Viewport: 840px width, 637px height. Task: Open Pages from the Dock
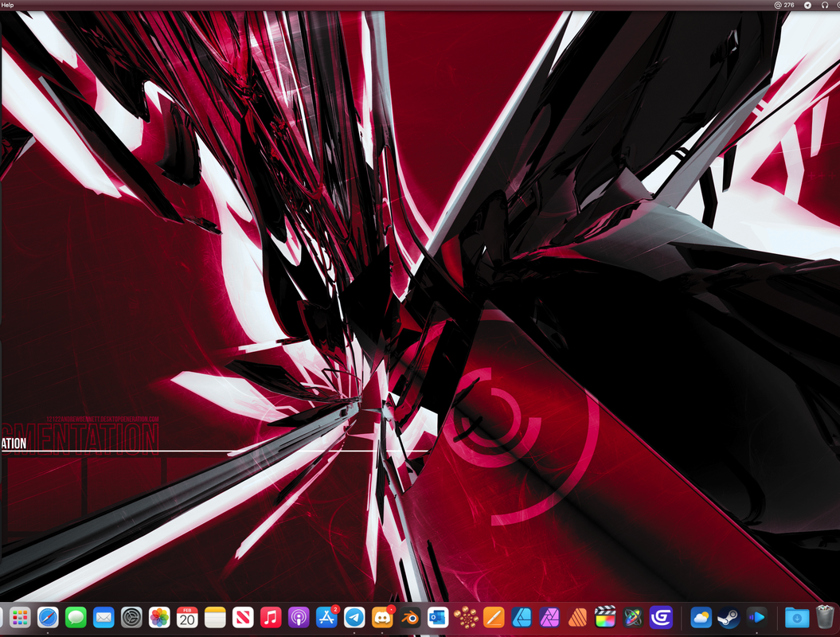point(494,618)
